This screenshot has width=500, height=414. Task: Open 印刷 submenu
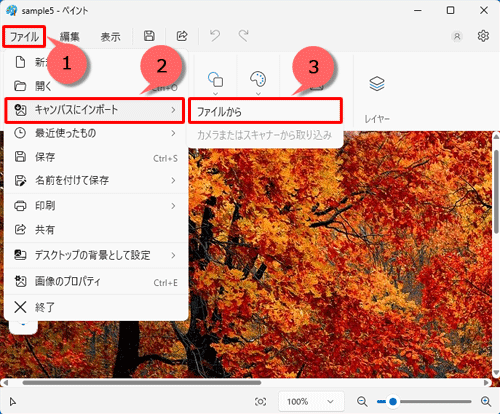point(95,206)
